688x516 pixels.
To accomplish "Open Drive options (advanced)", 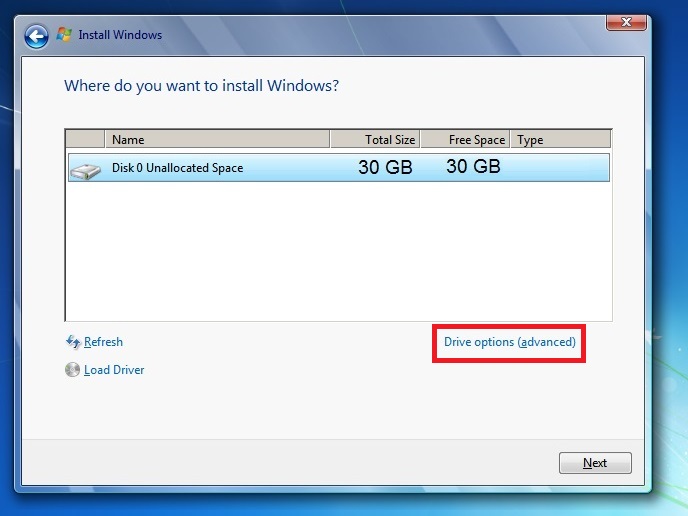I will pyautogui.click(x=509, y=342).
